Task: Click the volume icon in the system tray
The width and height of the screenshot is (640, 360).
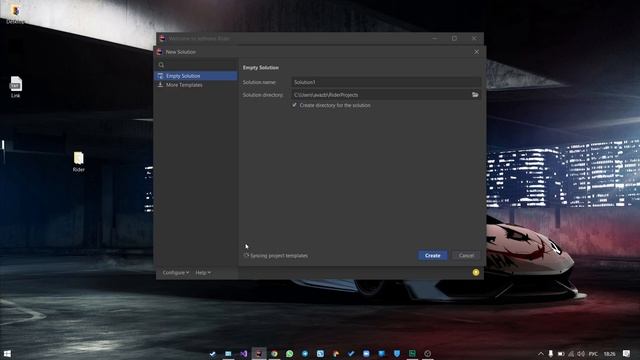Action: point(581,353)
